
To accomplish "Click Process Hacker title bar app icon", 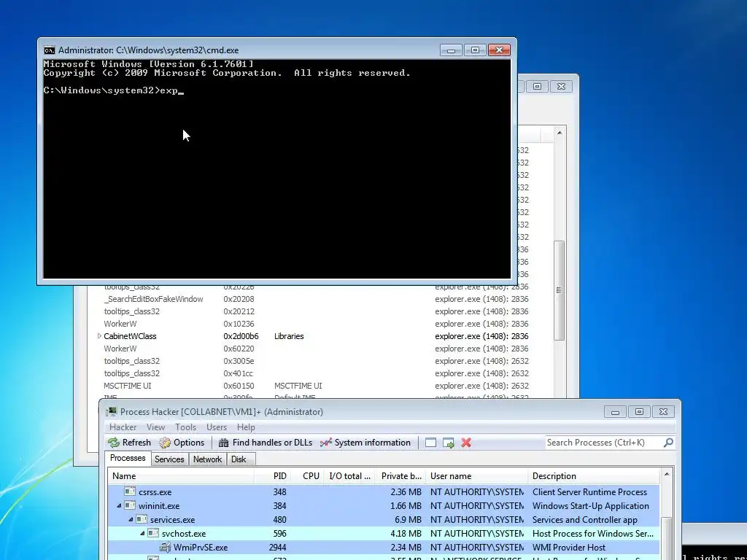I will pyautogui.click(x=112, y=411).
